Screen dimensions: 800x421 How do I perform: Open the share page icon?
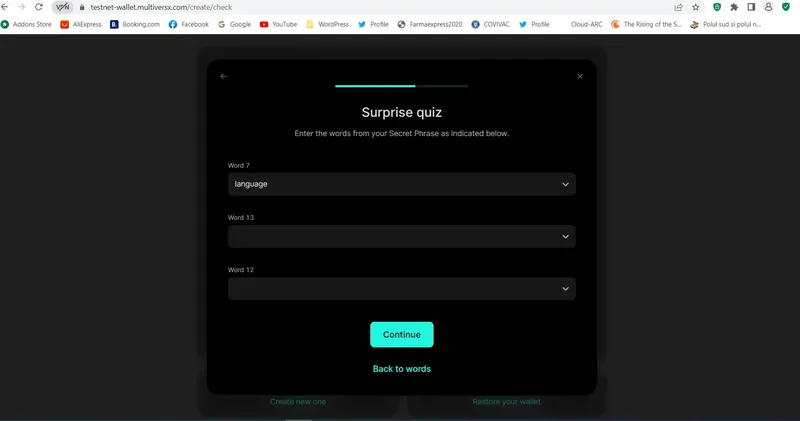679,7
